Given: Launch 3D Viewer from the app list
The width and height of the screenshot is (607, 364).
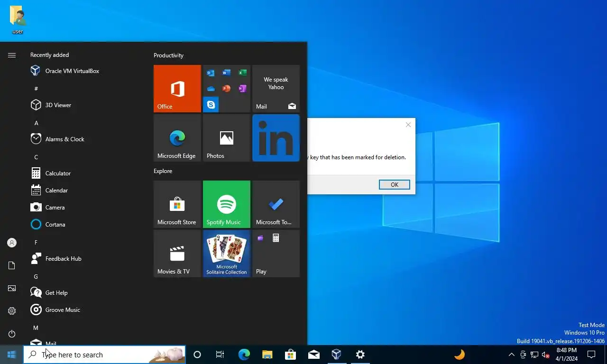Looking at the screenshot, I should point(85,105).
